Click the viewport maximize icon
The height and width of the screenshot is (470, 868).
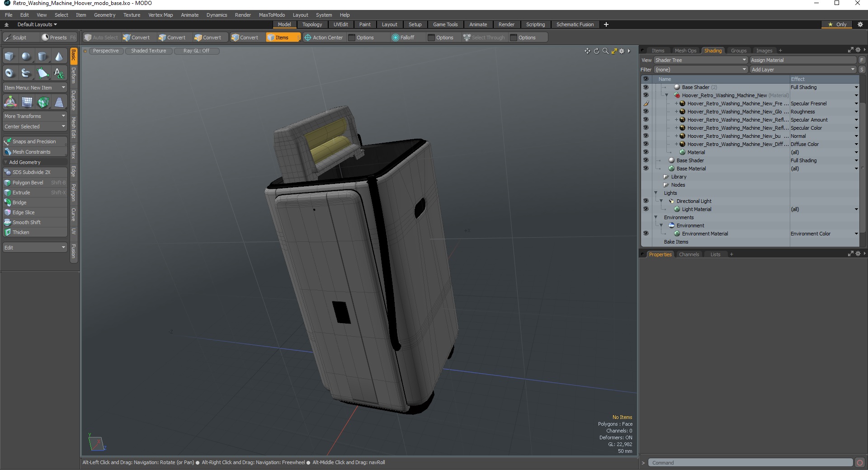pyautogui.click(x=614, y=51)
